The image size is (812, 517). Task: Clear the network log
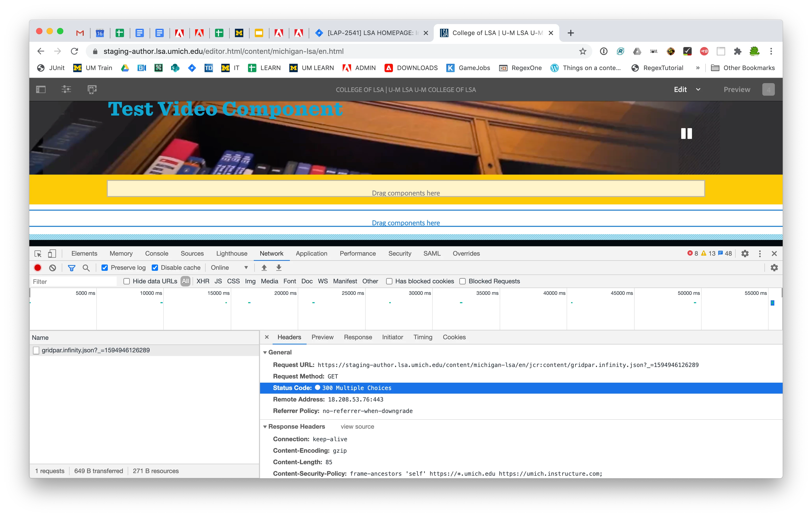coord(53,268)
